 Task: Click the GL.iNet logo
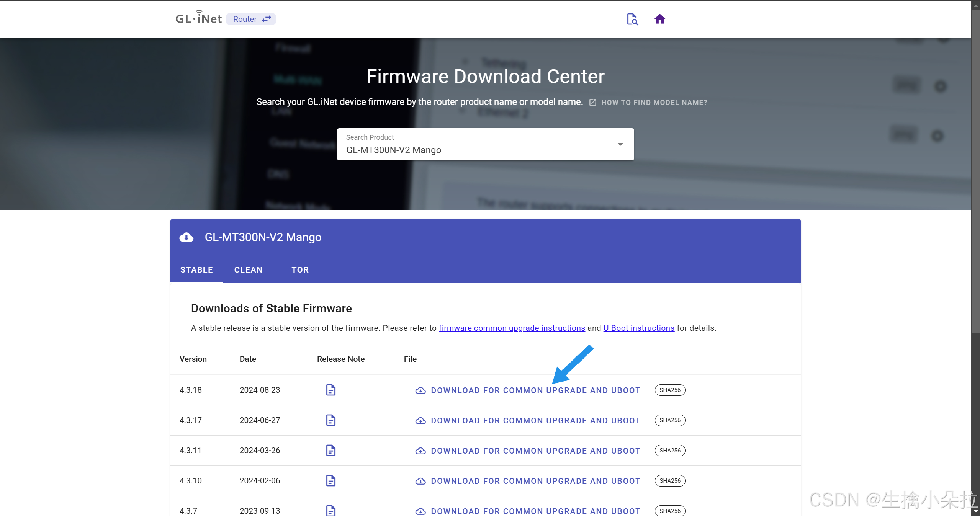[x=198, y=18]
